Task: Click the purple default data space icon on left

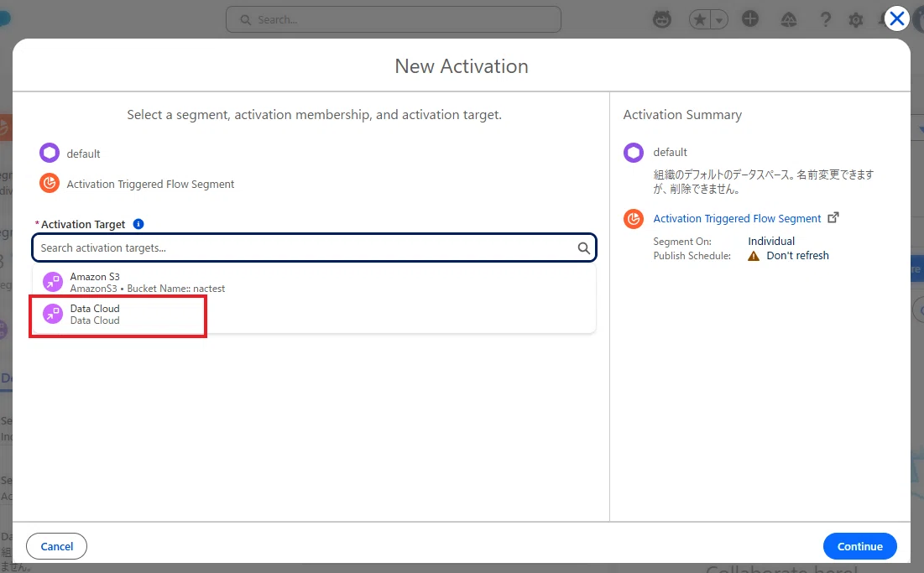Action: pos(50,154)
